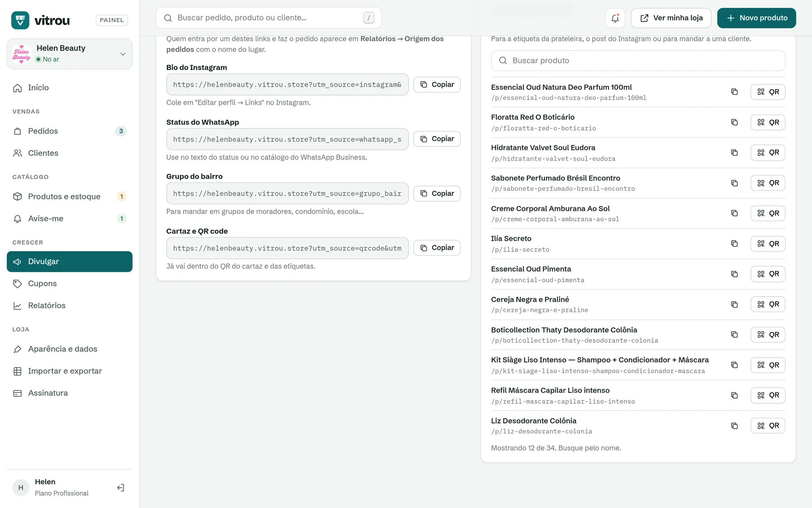Generate QR for Ilía Secreto
Screen dimensions: 812x508
[768, 244]
